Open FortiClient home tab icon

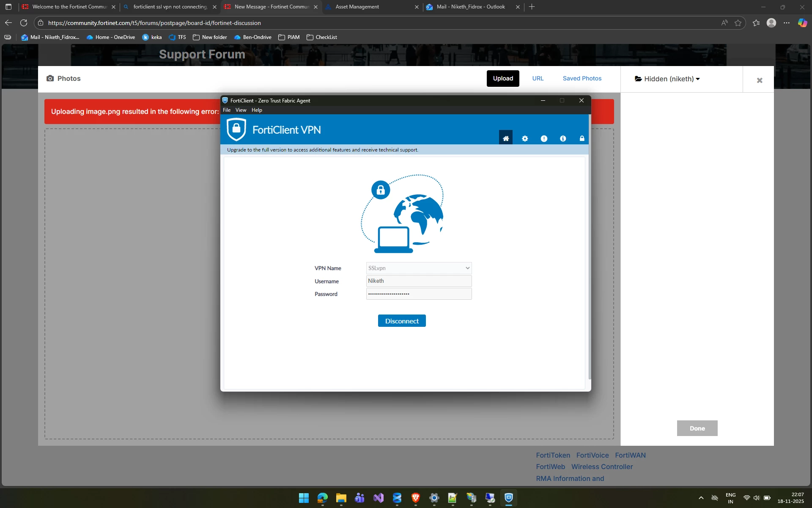[x=506, y=138]
